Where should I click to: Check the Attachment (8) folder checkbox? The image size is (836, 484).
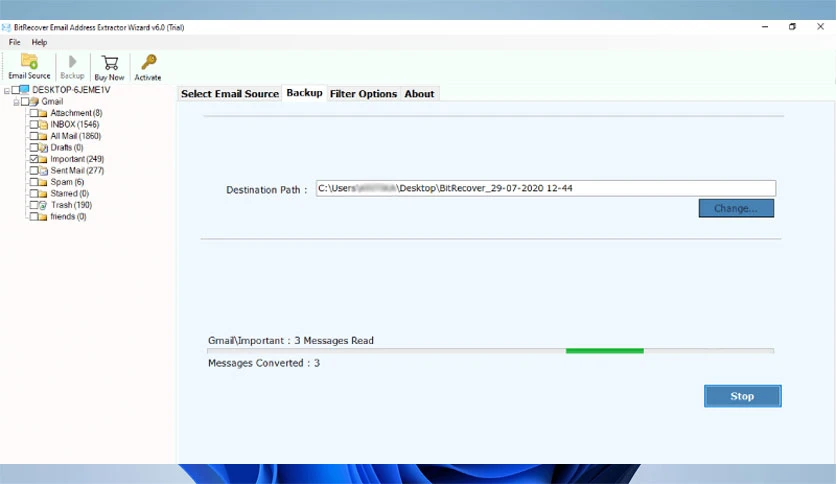[34, 113]
